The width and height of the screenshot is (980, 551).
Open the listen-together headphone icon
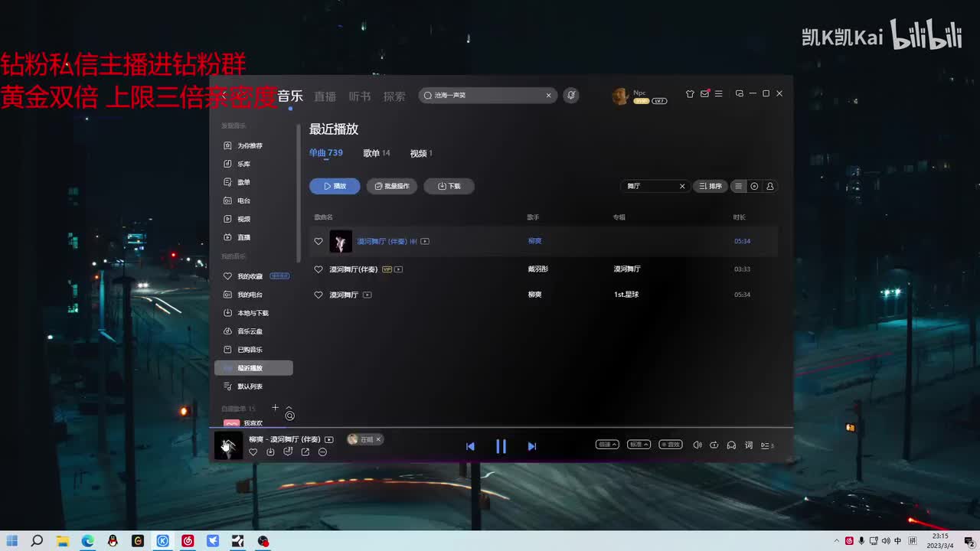[x=731, y=445]
